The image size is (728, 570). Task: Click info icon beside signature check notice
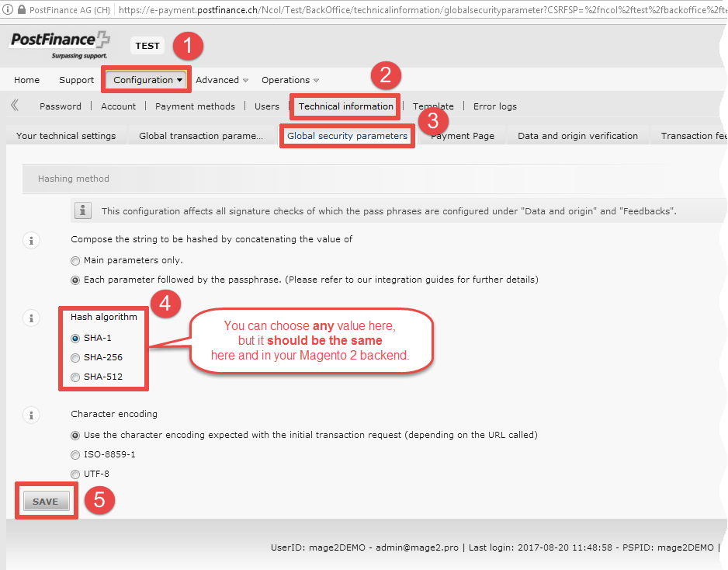tap(82, 210)
